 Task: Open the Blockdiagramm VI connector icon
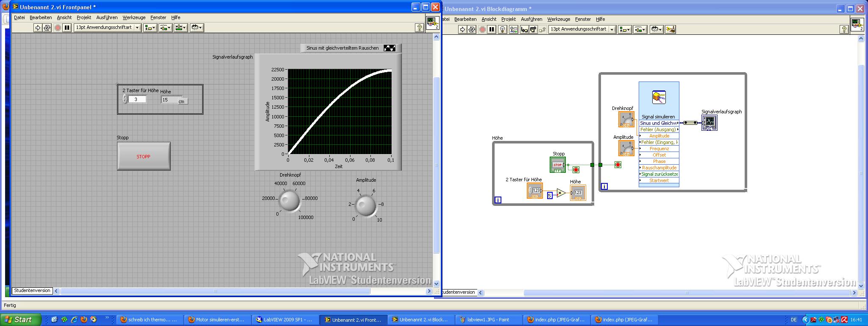coord(857,24)
